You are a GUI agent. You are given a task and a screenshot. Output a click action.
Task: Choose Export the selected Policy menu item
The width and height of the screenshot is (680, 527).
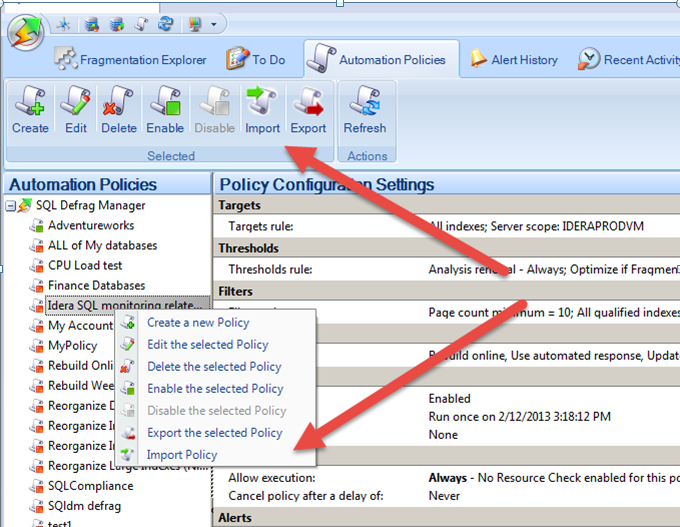point(215,432)
